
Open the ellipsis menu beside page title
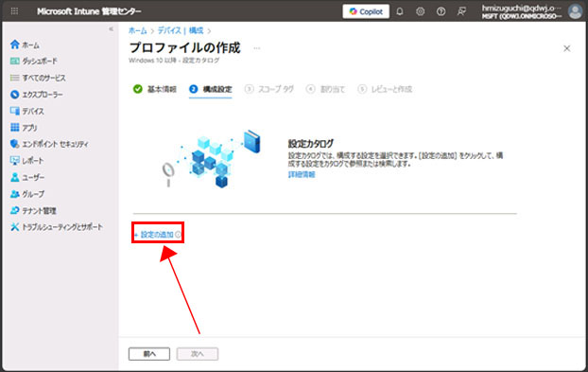click(x=257, y=48)
